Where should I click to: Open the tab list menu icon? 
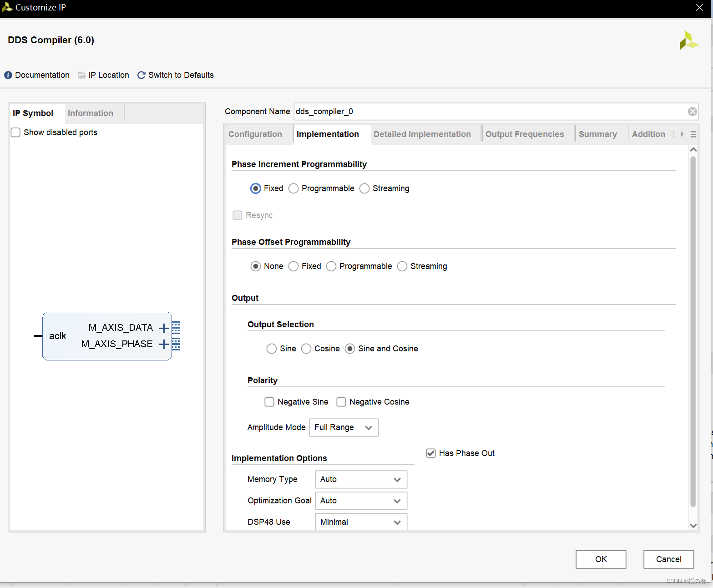(x=693, y=134)
